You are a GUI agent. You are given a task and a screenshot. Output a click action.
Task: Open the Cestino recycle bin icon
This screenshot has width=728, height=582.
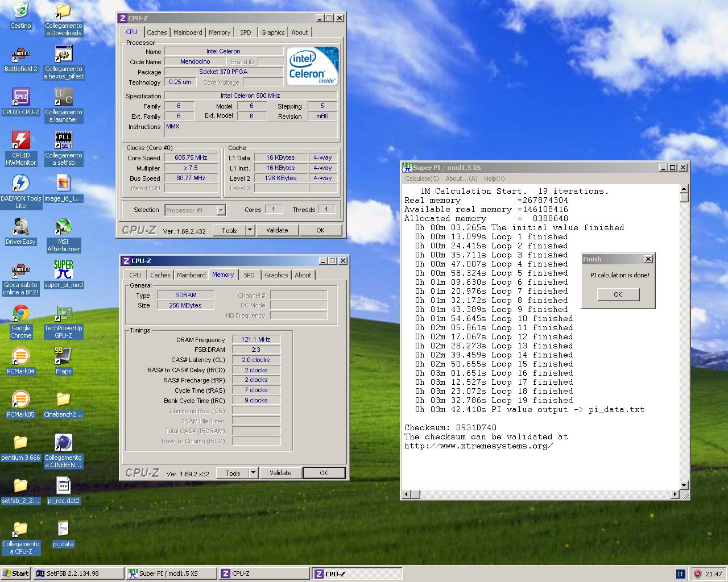point(20,15)
